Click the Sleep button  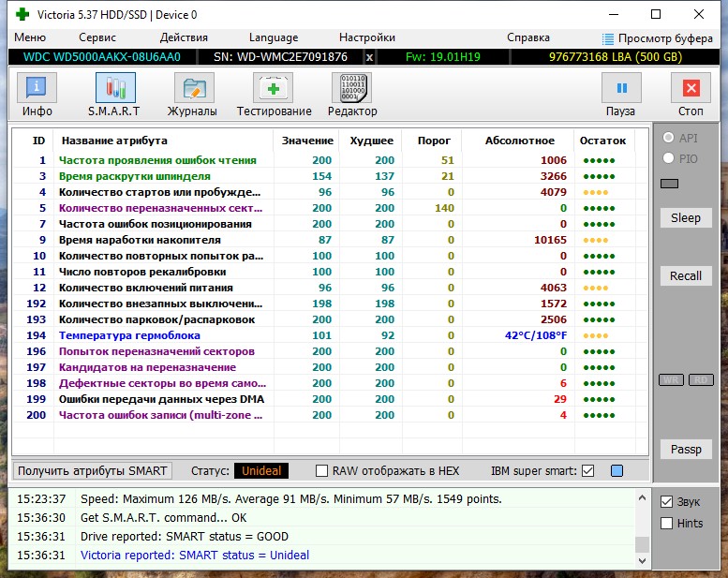click(686, 217)
